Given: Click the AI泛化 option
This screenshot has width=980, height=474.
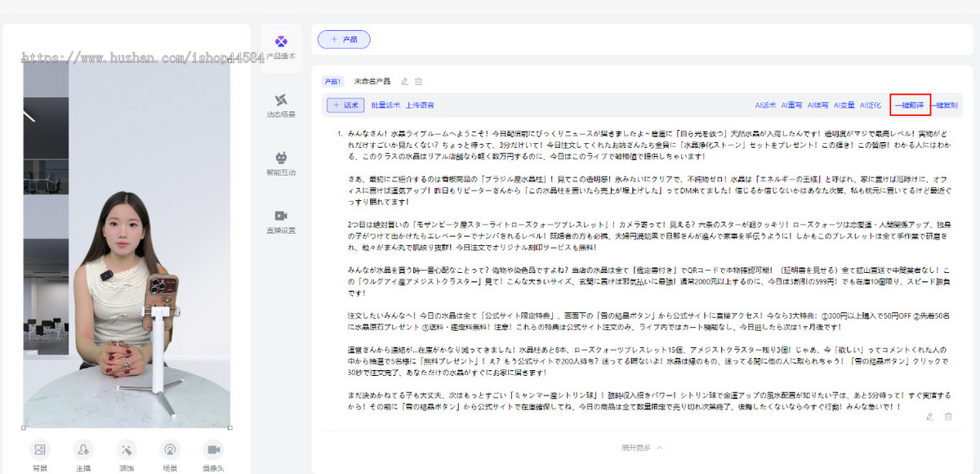Looking at the screenshot, I should pos(871,105).
